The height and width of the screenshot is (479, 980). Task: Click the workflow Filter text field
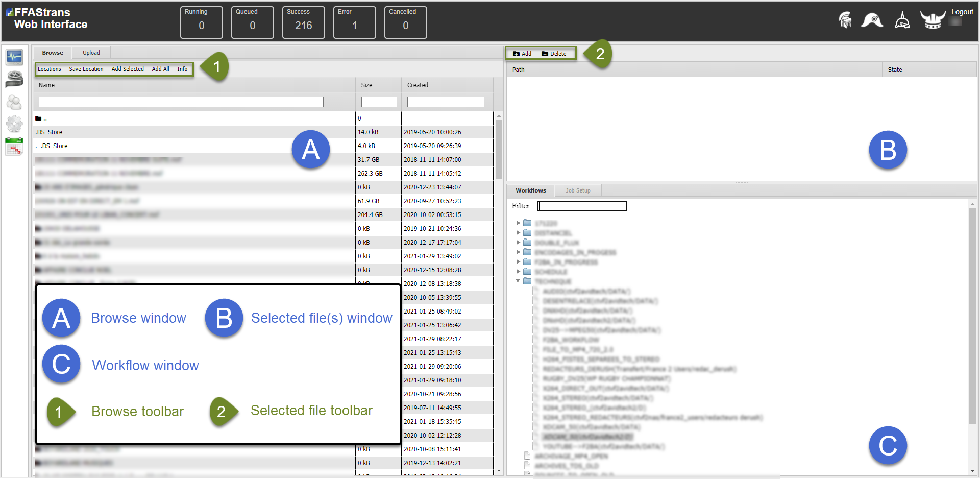point(582,206)
